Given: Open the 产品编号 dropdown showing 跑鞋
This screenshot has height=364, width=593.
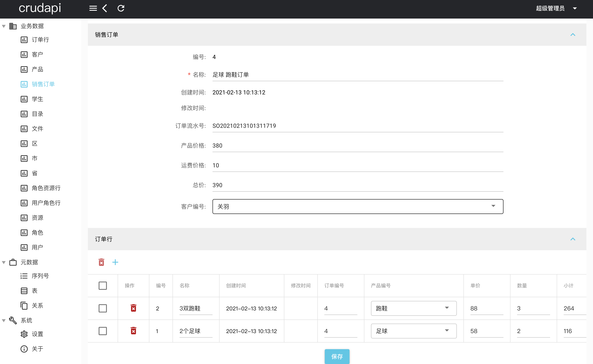Looking at the screenshot, I should [447, 308].
